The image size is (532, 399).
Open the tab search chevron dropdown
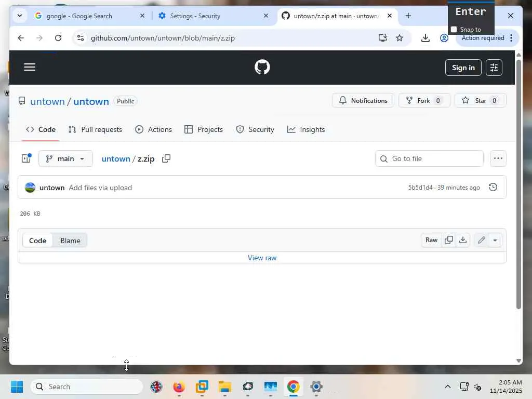coord(20,16)
